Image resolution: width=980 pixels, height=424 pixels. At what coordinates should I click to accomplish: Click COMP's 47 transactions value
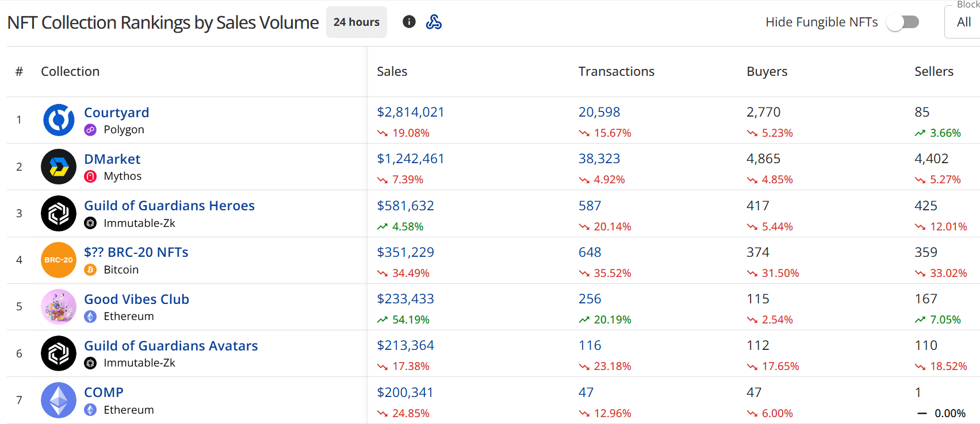[586, 392]
